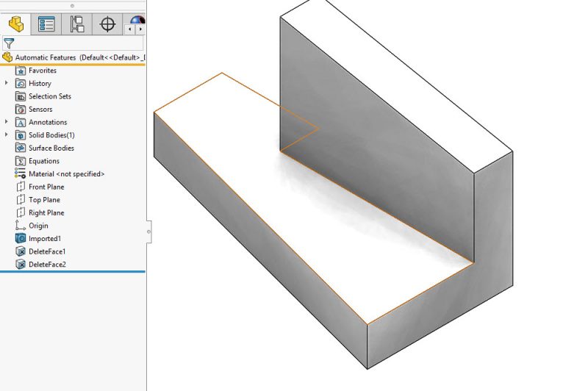Select the DeleteFace2 feature
The height and width of the screenshot is (391, 588).
(x=47, y=265)
